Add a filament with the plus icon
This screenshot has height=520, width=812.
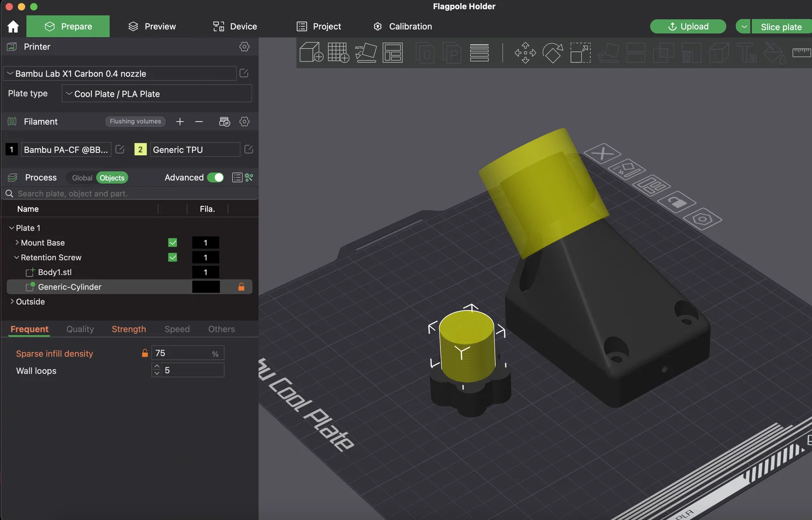[x=180, y=122]
